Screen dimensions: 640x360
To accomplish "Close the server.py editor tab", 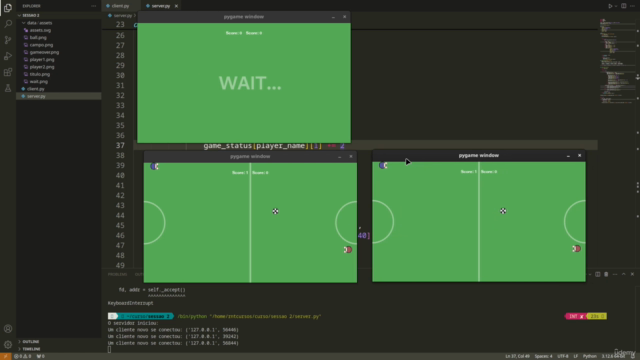I will [x=176, y=6].
